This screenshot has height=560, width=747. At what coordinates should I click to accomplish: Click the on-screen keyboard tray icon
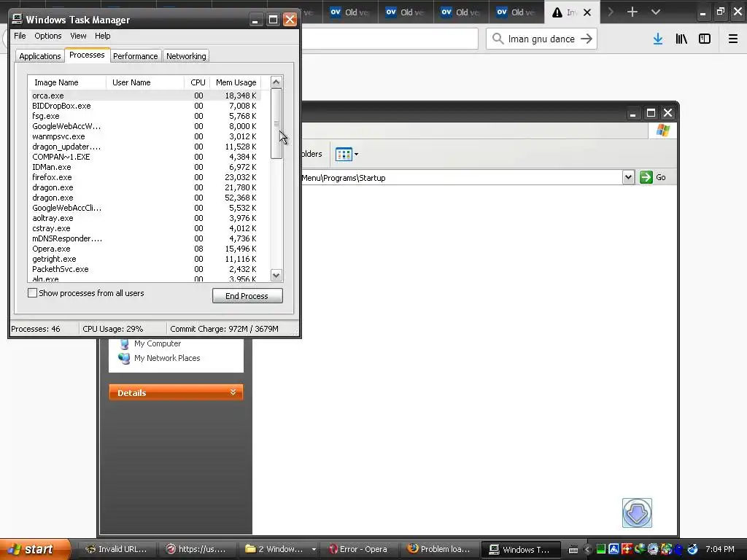tap(573, 550)
